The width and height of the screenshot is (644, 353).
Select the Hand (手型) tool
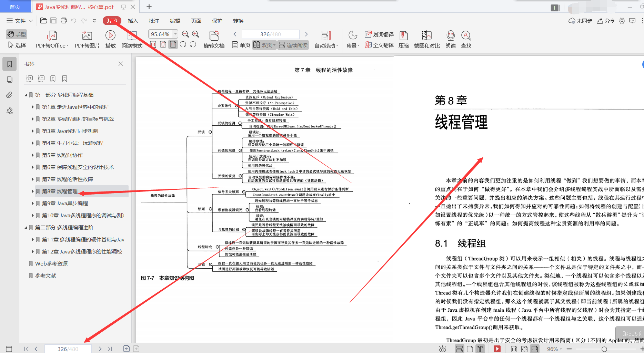tap(16, 34)
